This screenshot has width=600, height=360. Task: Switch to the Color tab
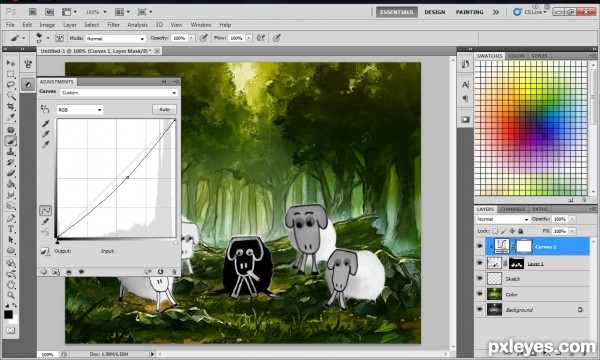516,56
